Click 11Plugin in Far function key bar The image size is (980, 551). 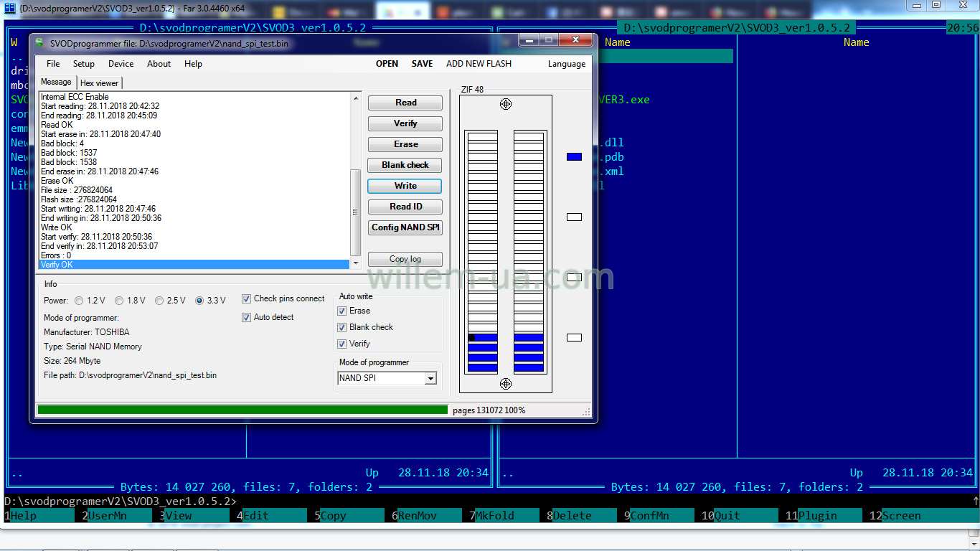[824, 515]
